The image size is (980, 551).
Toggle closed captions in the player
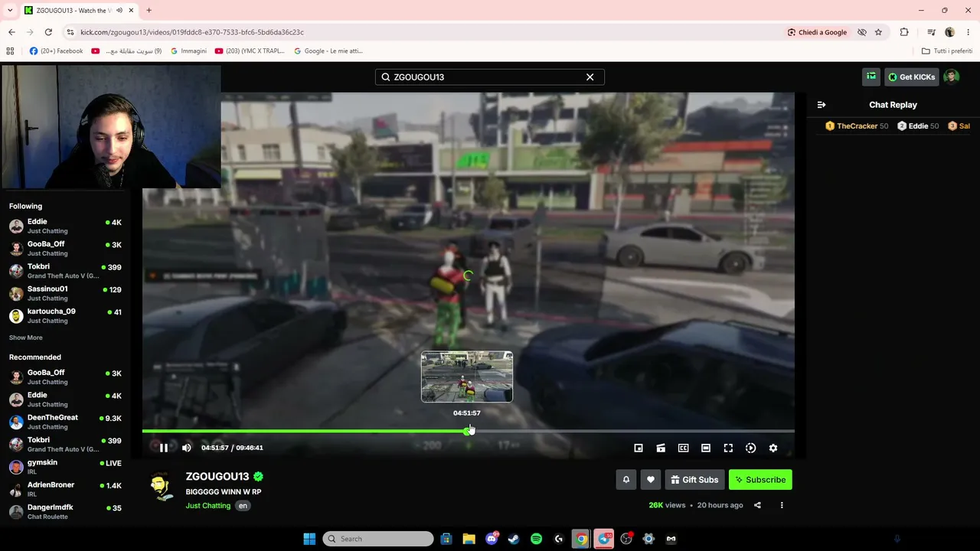(683, 448)
